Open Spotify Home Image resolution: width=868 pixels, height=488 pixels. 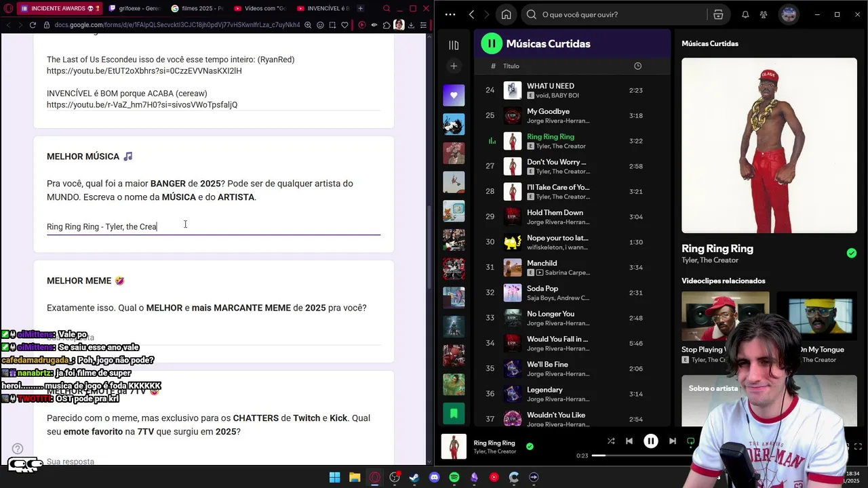(x=506, y=14)
